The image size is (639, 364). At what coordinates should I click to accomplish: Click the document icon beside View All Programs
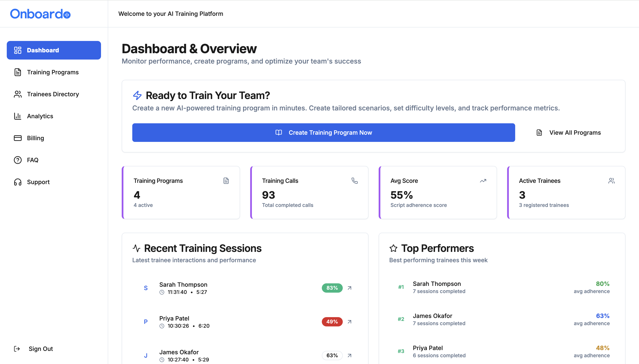[x=539, y=133]
